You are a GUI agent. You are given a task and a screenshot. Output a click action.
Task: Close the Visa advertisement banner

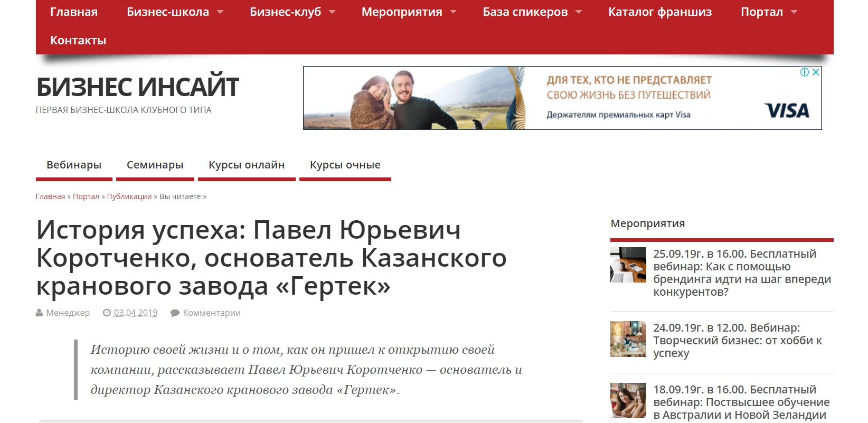pyautogui.click(x=816, y=72)
